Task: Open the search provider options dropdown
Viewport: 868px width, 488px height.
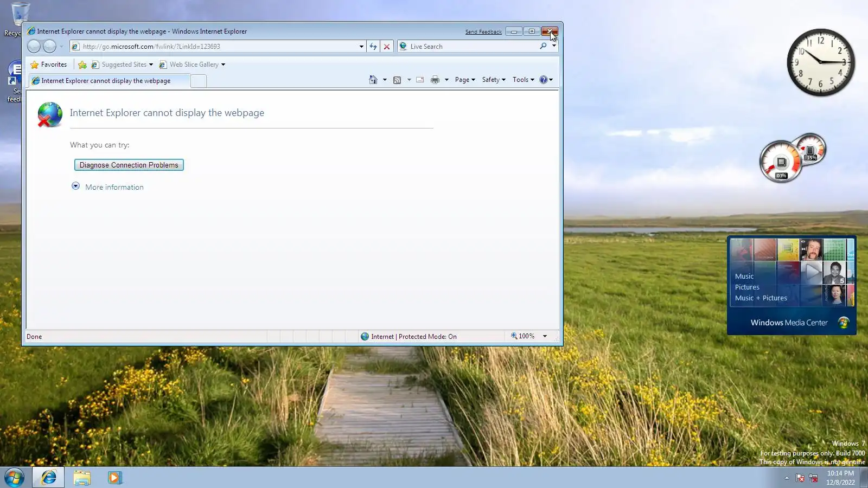Action: (x=554, y=46)
